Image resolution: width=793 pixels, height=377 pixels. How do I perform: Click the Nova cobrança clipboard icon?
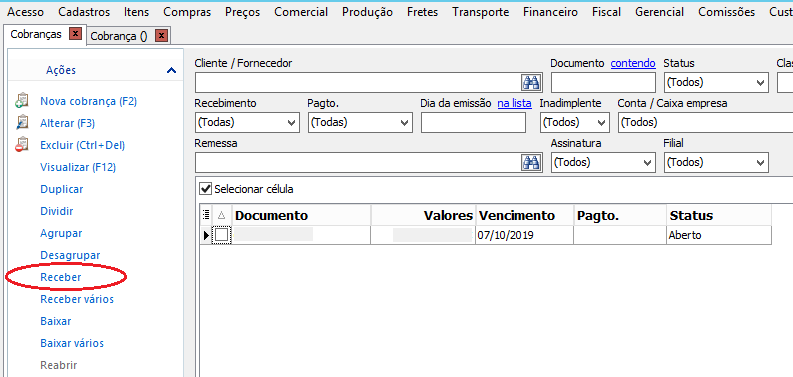[22, 101]
